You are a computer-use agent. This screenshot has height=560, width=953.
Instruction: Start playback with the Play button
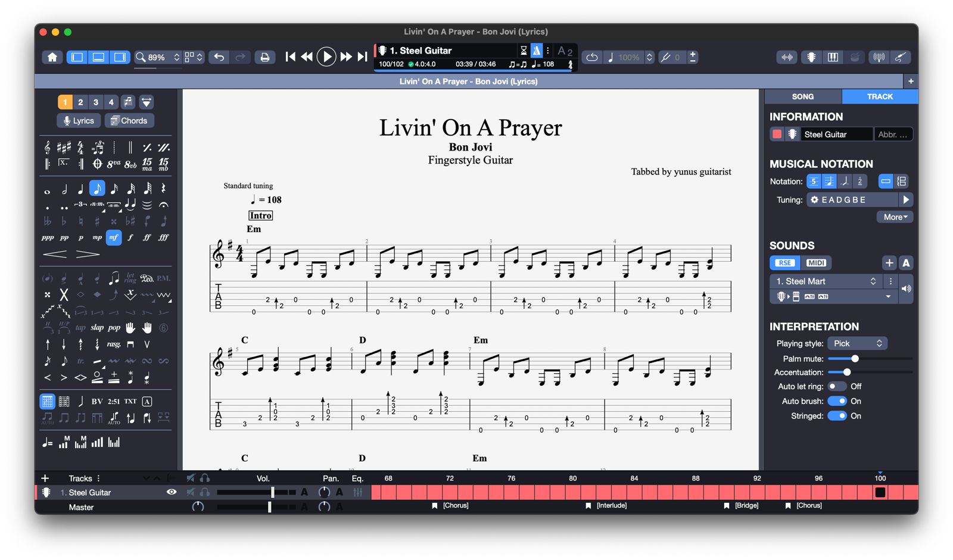pos(326,57)
